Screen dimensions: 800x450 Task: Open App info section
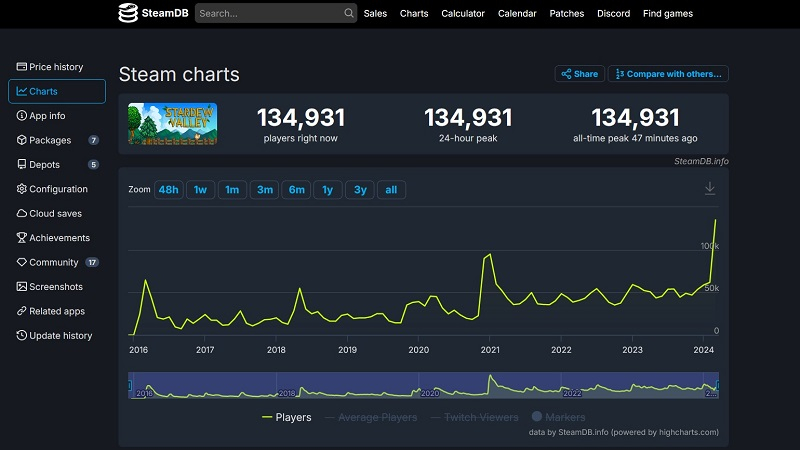[x=57, y=116]
